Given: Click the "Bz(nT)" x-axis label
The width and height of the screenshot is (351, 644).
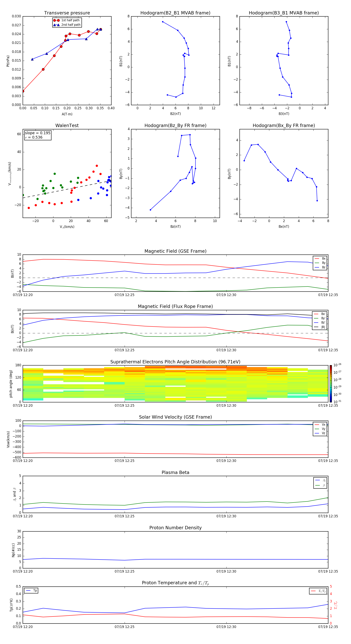Looking at the screenshot, I should 175,227.
